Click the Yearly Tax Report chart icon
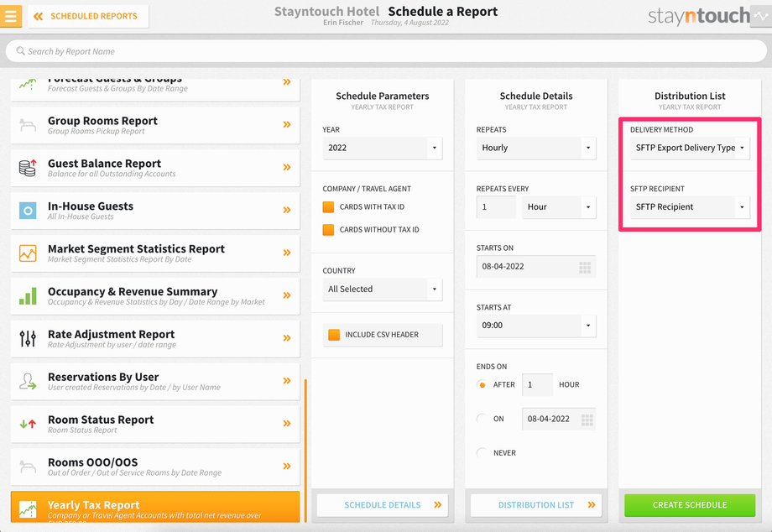This screenshot has width=772, height=532. click(x=28, y=509)
